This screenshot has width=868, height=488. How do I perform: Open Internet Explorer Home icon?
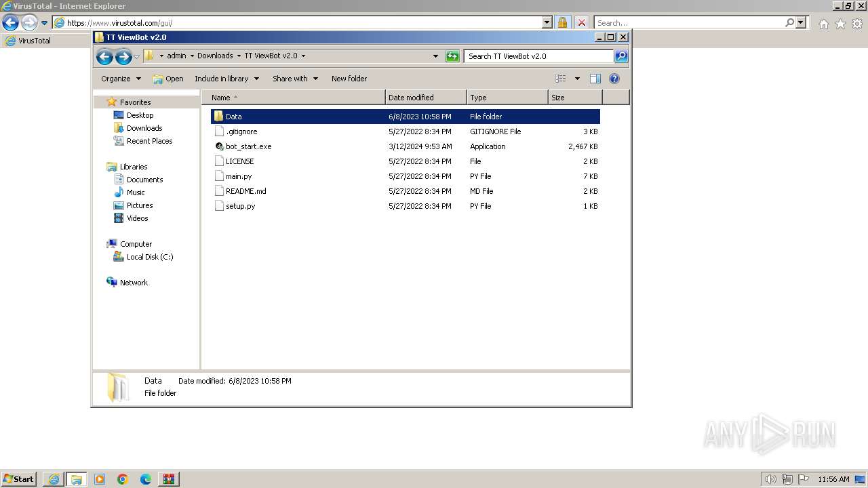point(823,24)
